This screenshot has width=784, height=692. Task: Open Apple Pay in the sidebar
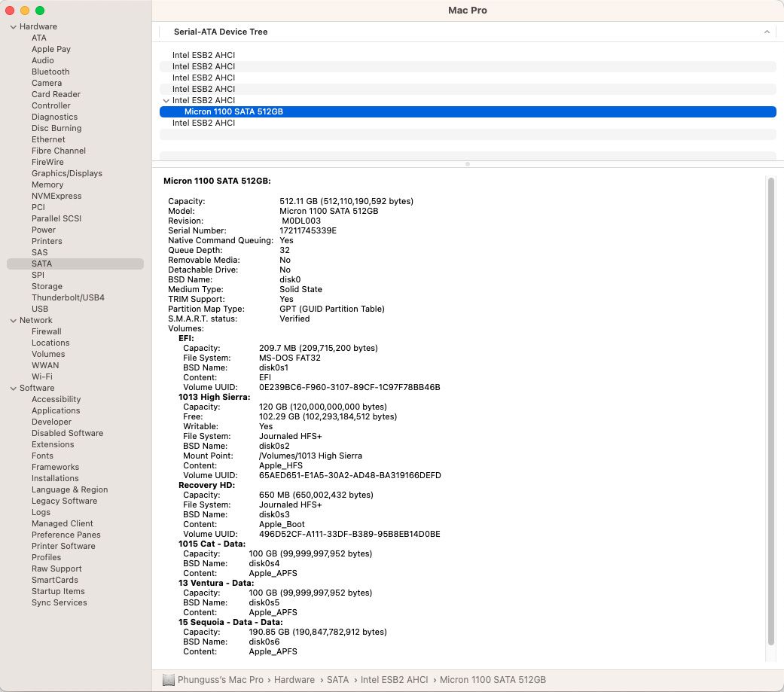51,49
